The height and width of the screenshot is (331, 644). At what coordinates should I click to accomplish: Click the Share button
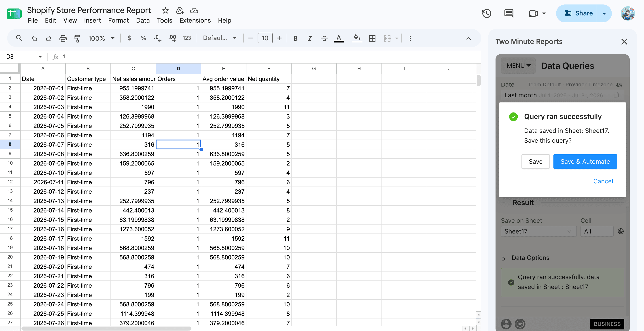pos(576,13)
